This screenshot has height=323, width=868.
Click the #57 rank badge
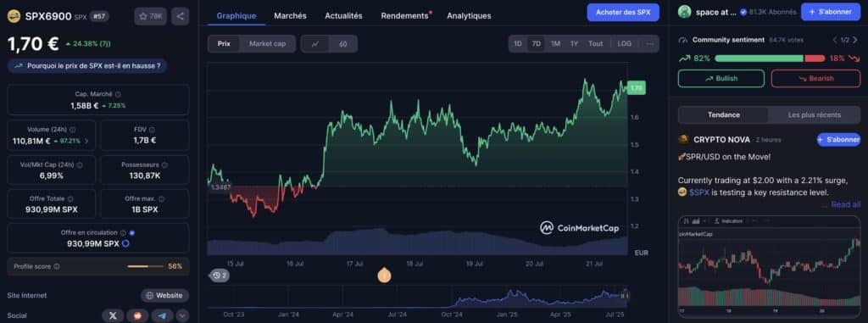pos(99,16)
